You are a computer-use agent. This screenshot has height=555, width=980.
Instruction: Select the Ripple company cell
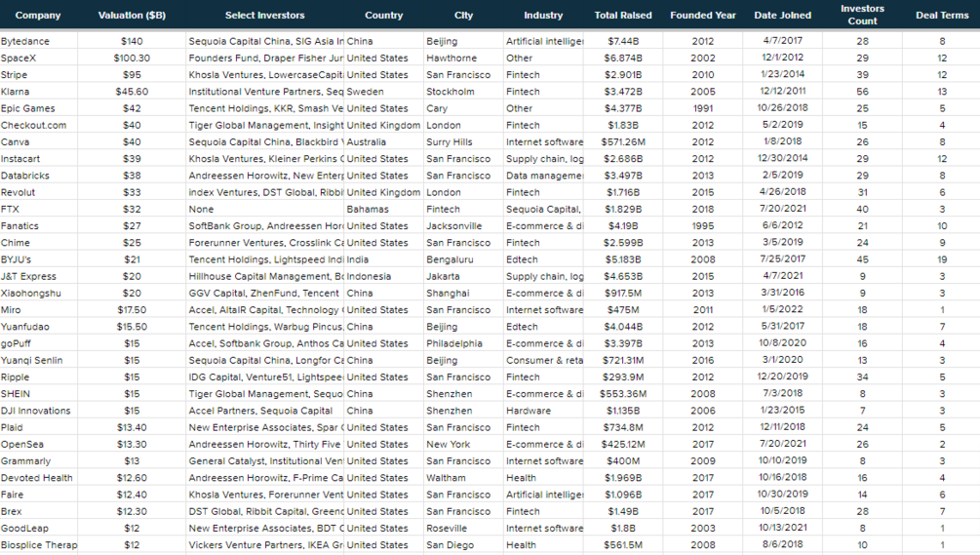pos(39,378)
